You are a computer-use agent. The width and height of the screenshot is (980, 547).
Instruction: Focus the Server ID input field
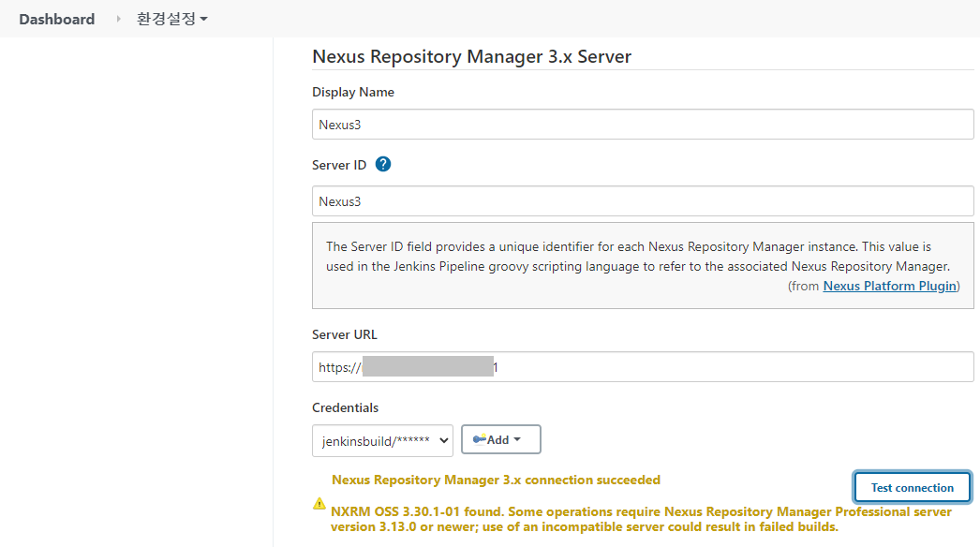643,201
